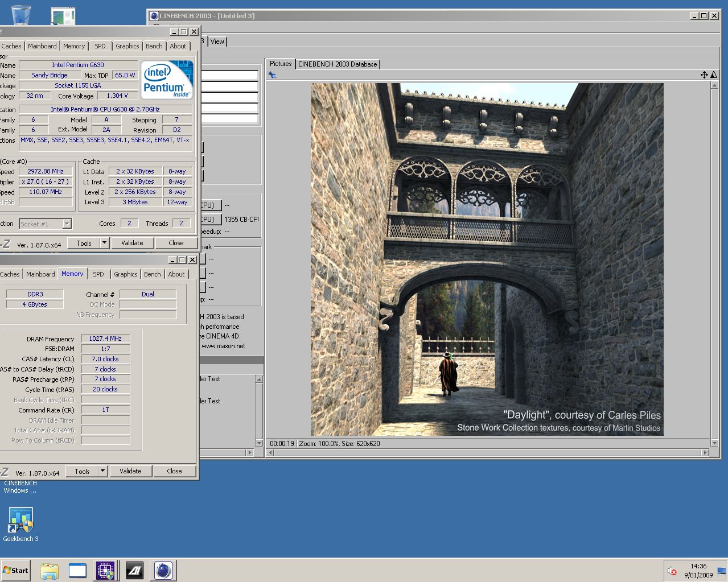Screen dimensions: 728x582
Task: Click the 1027.4 MHz DRAM Frequency value
Action: coord(105,339)
